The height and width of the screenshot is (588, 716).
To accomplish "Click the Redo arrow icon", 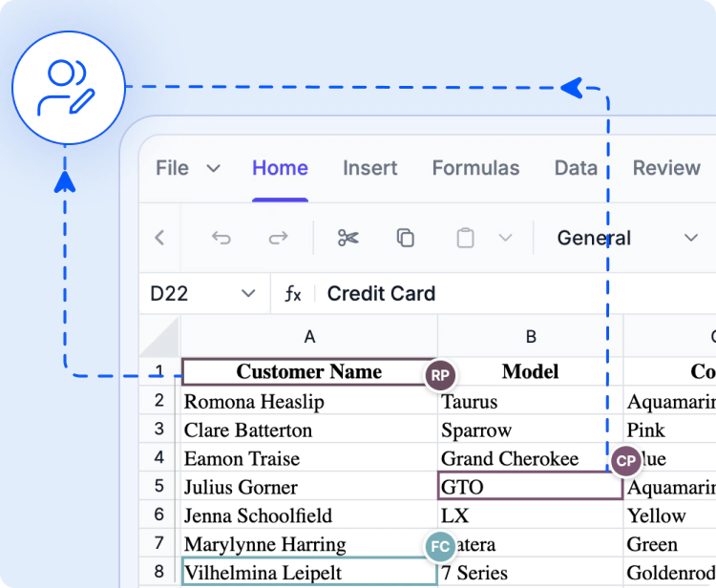I will coord(278,238).
